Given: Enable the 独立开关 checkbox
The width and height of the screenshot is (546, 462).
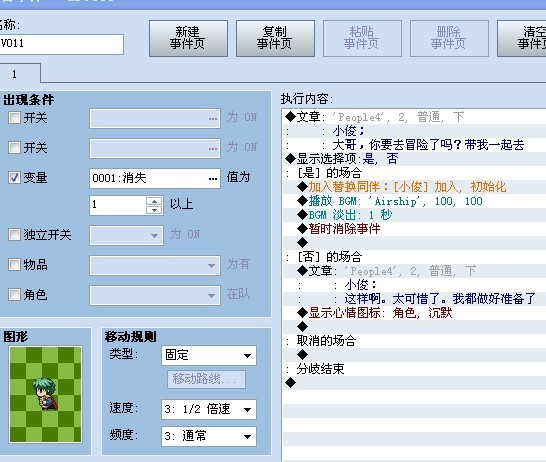Looking at the screenshot, I should tap(14, 234).
